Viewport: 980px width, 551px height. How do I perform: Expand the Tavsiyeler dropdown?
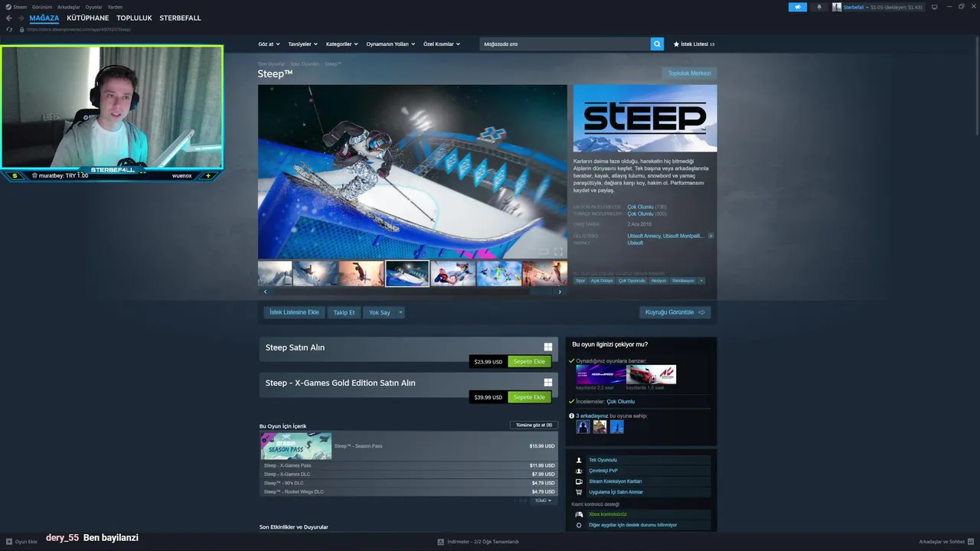coord(303,44)
